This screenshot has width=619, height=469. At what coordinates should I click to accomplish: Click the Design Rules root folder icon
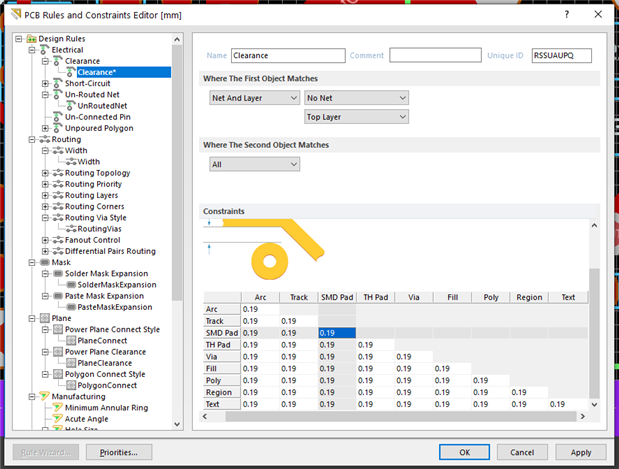pyautogui.click(x=30, y=38)
